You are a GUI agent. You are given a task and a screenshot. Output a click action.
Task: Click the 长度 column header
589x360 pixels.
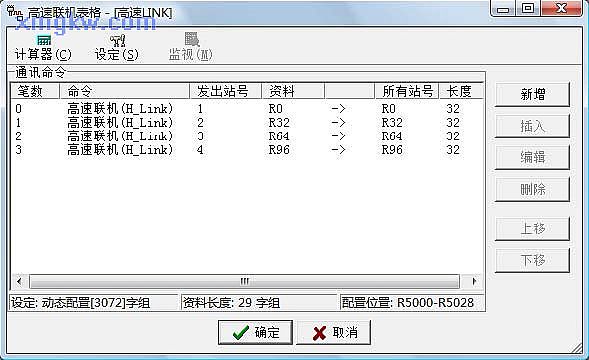tap(461, 91)
